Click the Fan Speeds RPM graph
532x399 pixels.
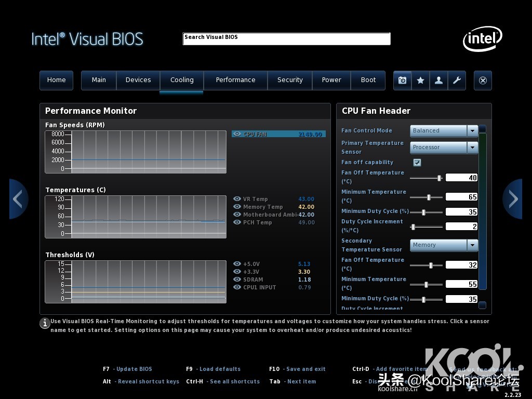click(x=136, y=152)
